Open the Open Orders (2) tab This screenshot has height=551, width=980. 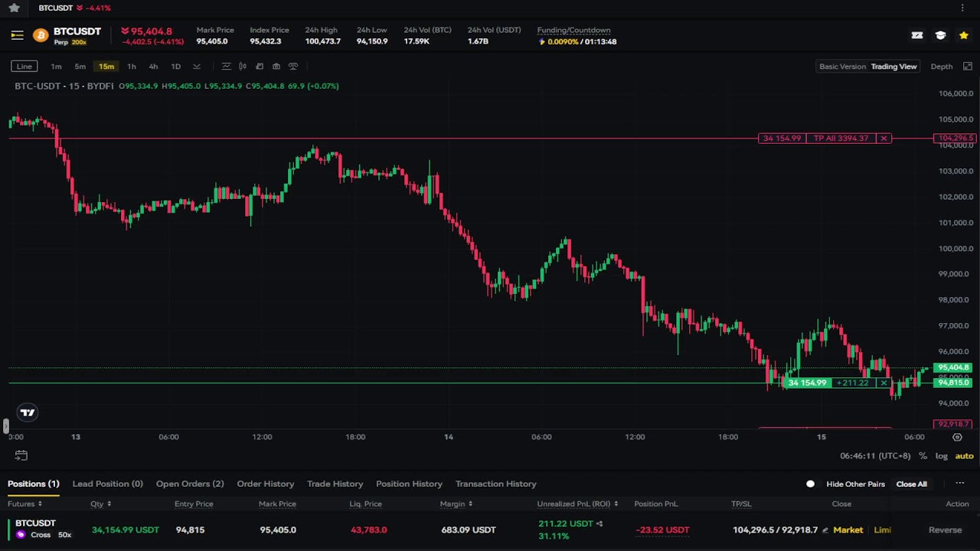[190, 484]
